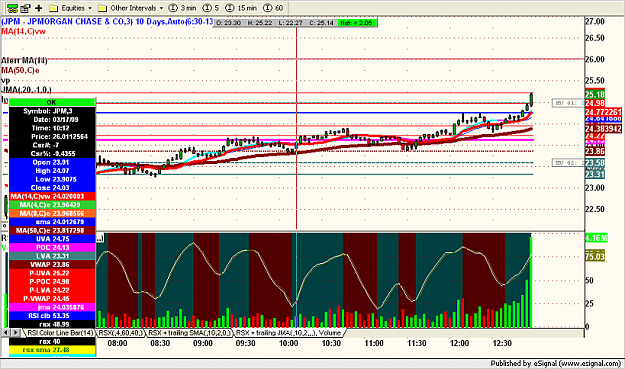Screen dimensions: 625x369
Task: Click the plus add toolbar icon
Action: coord(39,8)
